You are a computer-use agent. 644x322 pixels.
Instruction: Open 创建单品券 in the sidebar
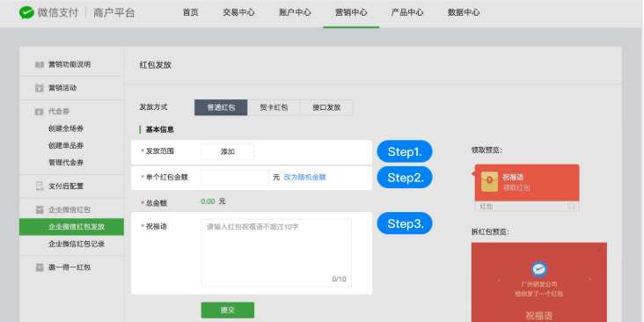(x=66, y=145)
